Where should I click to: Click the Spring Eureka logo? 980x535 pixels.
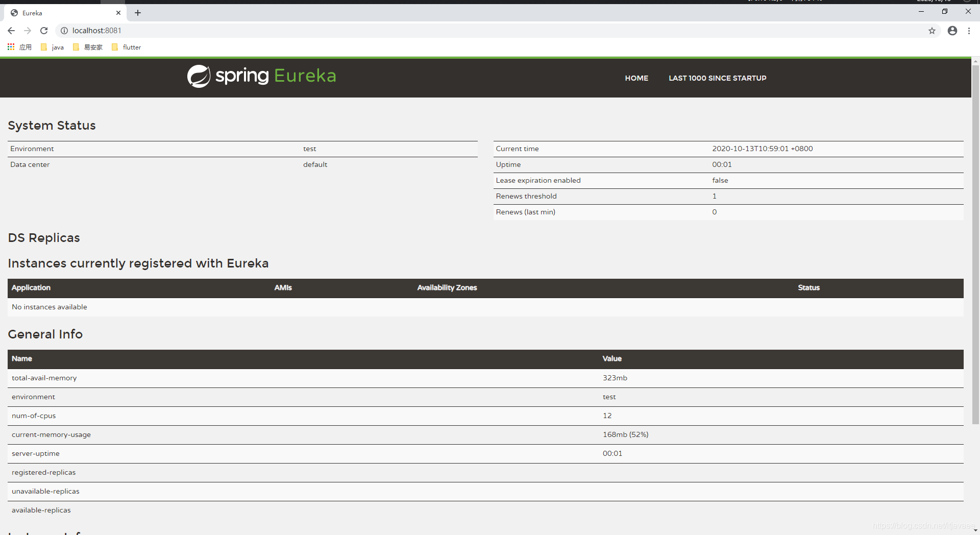[261, 76]
